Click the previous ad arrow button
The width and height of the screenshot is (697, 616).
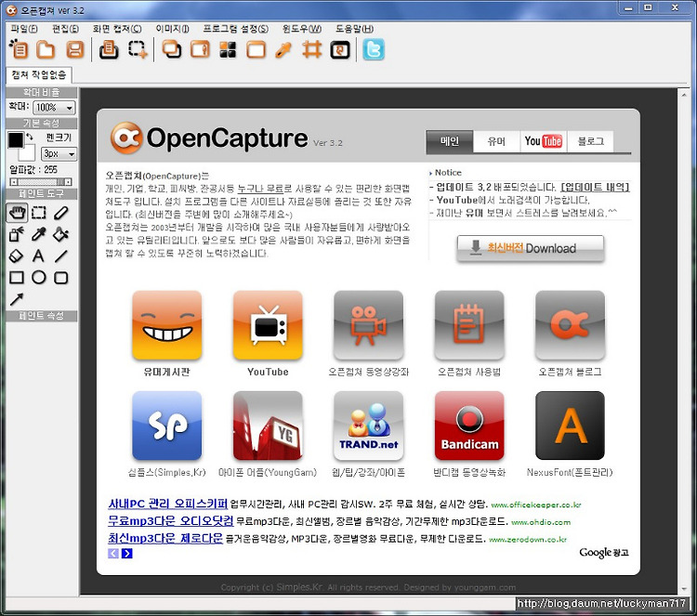(x=113, y=554)
